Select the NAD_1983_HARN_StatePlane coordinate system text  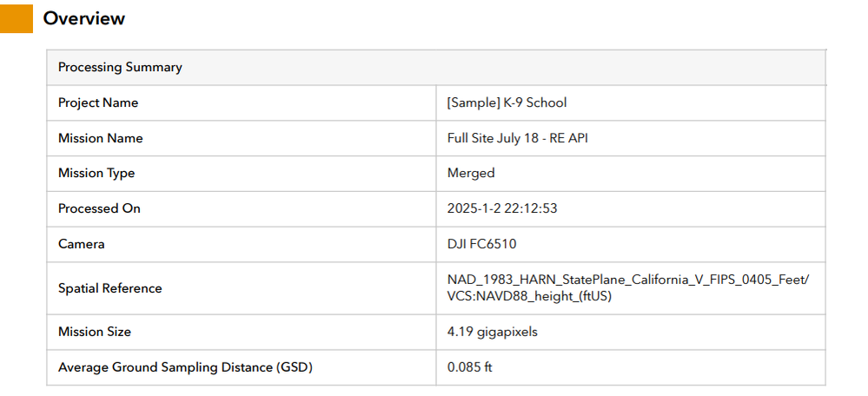coord(627,280)
